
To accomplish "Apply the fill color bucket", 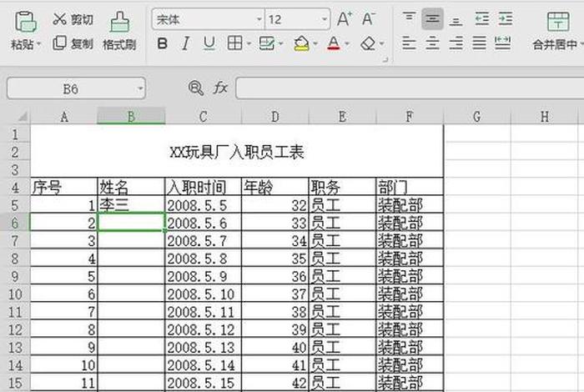I will 302,43.
